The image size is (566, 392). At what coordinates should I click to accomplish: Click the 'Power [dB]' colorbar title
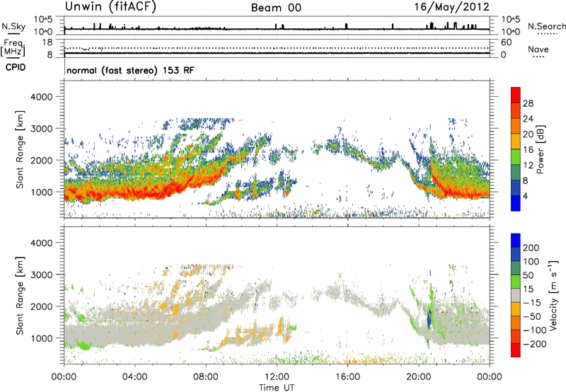(541, 149)
